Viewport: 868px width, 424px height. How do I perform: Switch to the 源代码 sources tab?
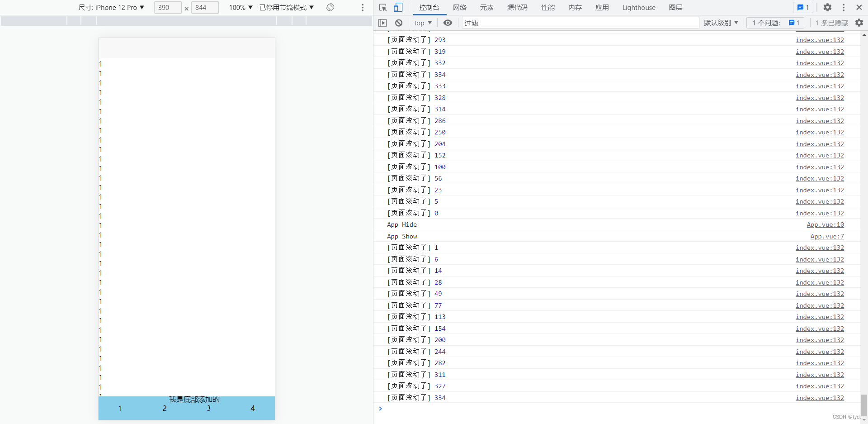click(517, 8)
